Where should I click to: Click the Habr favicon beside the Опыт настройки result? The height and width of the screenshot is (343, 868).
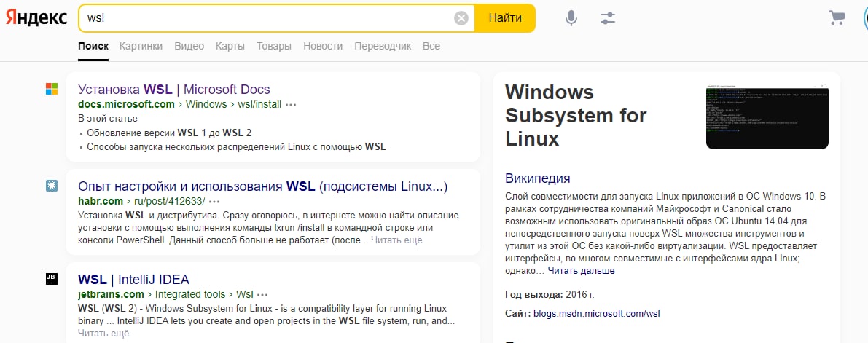click(x=52, y=186)
